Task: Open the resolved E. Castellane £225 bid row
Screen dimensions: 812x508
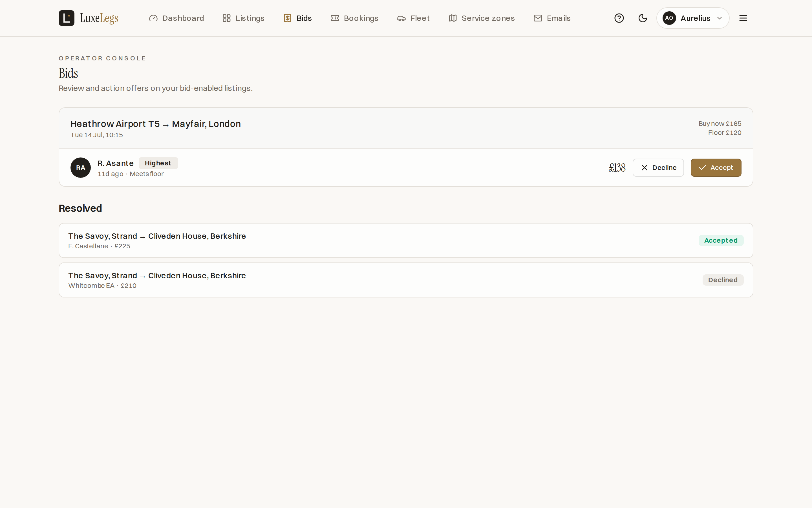Action: click(406, 240)
